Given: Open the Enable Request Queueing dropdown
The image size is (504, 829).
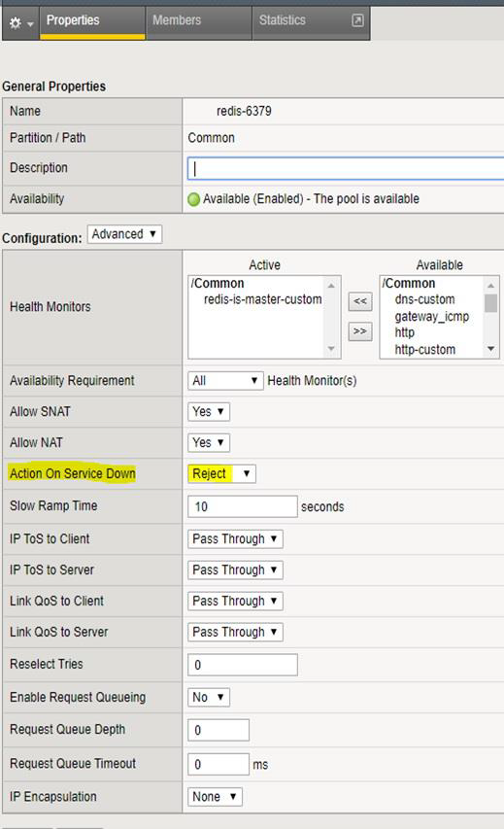Looking at the screenshot, I should coord(209,698).
